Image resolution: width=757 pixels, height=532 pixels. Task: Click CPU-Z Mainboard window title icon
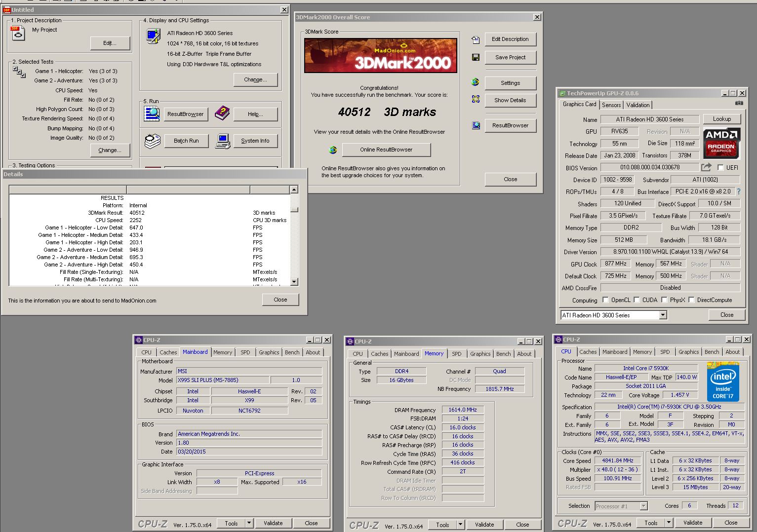pyautogui.click(x=139, y=340)
